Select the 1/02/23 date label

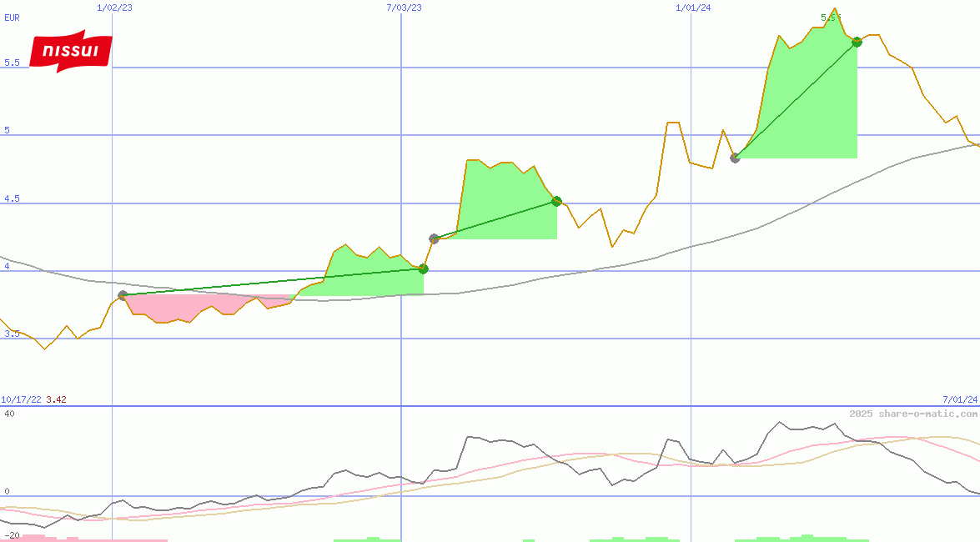(113, 8)
